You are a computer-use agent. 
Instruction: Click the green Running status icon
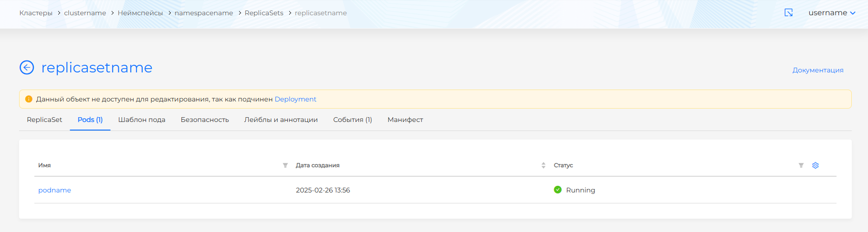pos(557,190)
